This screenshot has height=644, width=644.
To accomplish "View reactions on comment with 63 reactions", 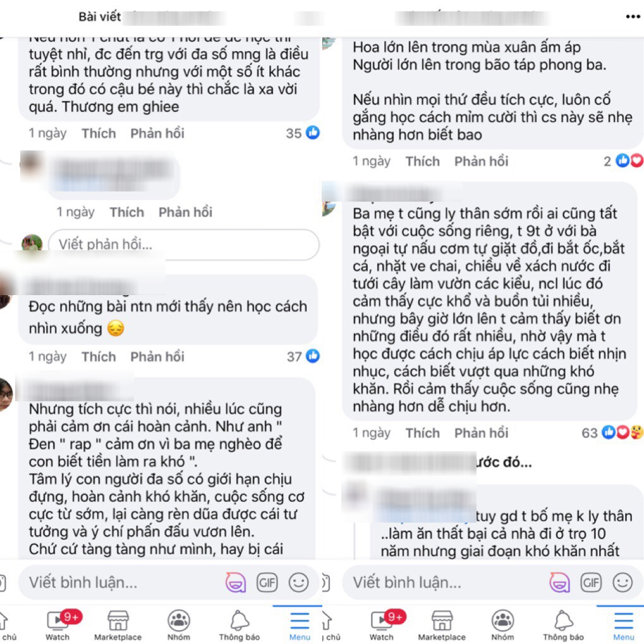I will [x=612, y=432].
